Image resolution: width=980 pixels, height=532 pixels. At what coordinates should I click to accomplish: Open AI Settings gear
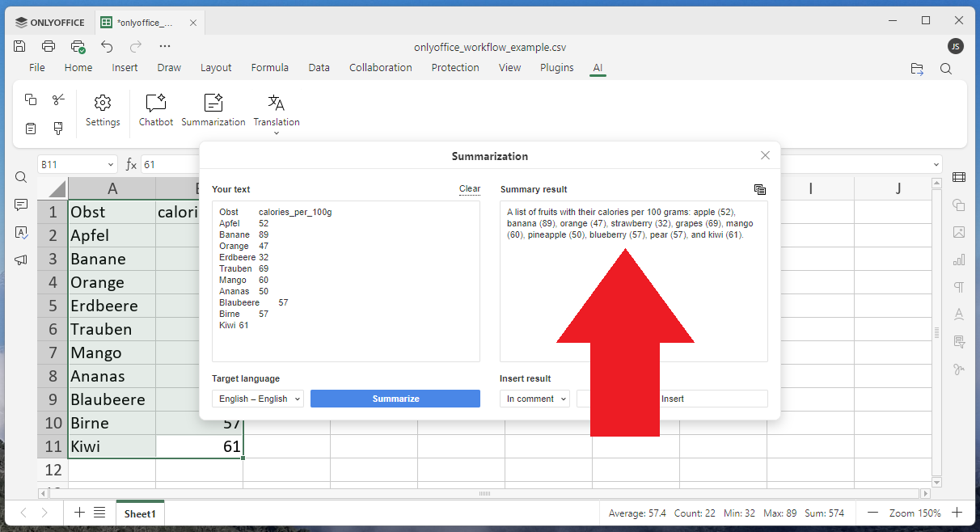(x=103, y=110)
